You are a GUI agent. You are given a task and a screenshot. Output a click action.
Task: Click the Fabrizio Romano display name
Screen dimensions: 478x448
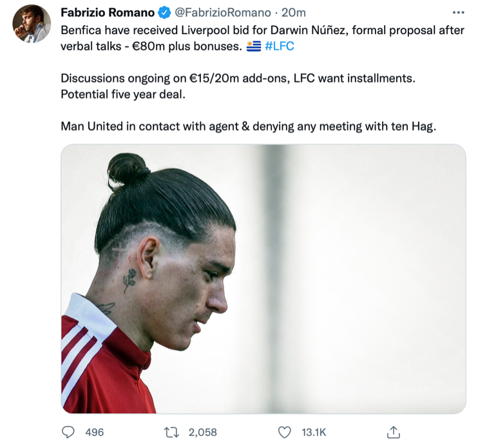108,12
